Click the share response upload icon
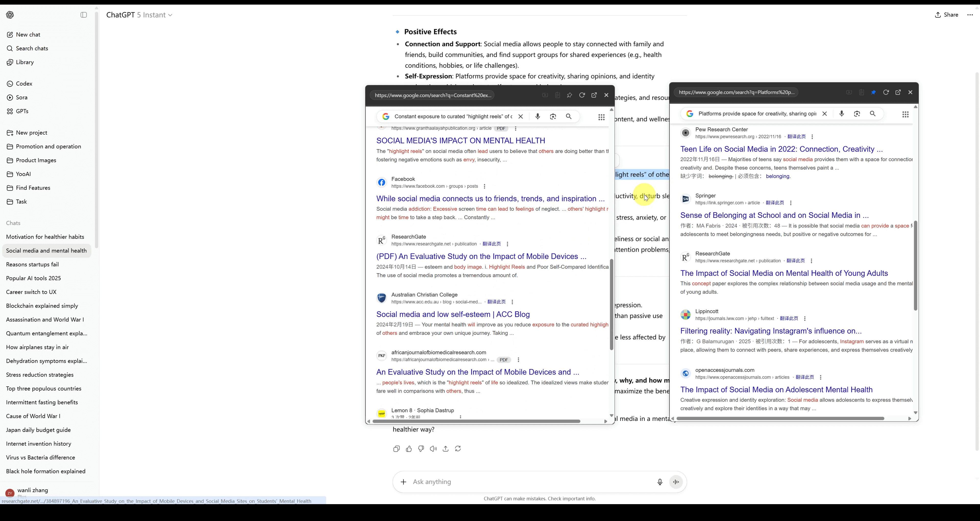 (446, 449)
